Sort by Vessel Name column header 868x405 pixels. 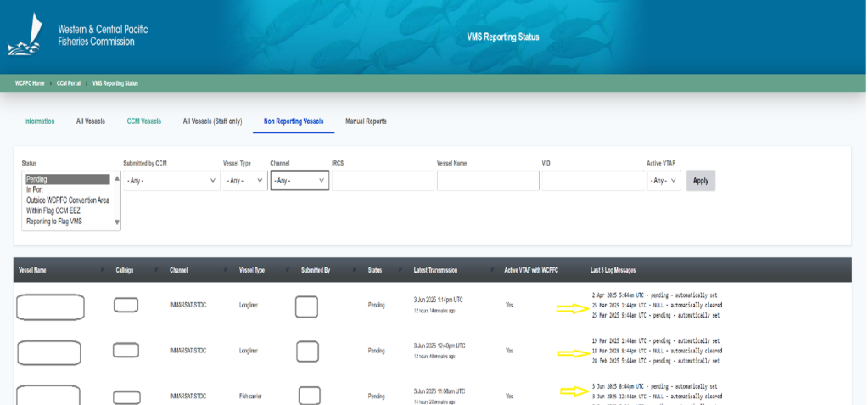point(32,270)
